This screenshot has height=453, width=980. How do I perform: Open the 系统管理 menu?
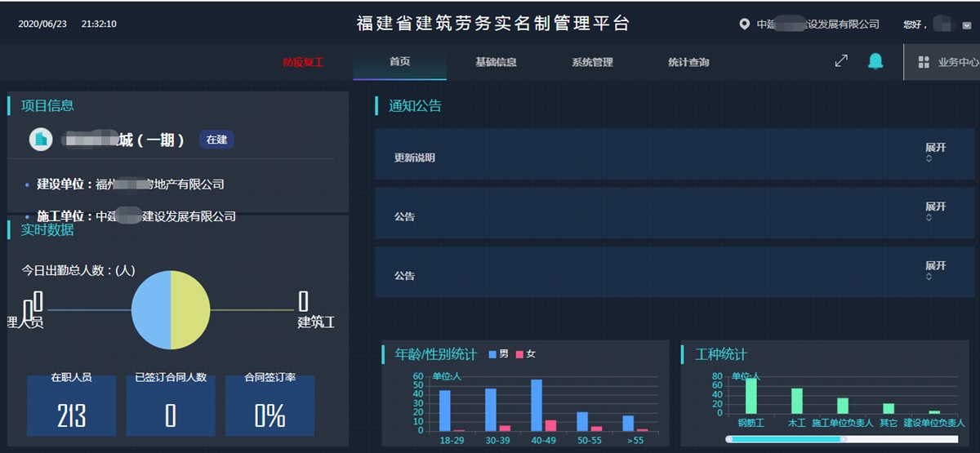(x=592, y=62)
